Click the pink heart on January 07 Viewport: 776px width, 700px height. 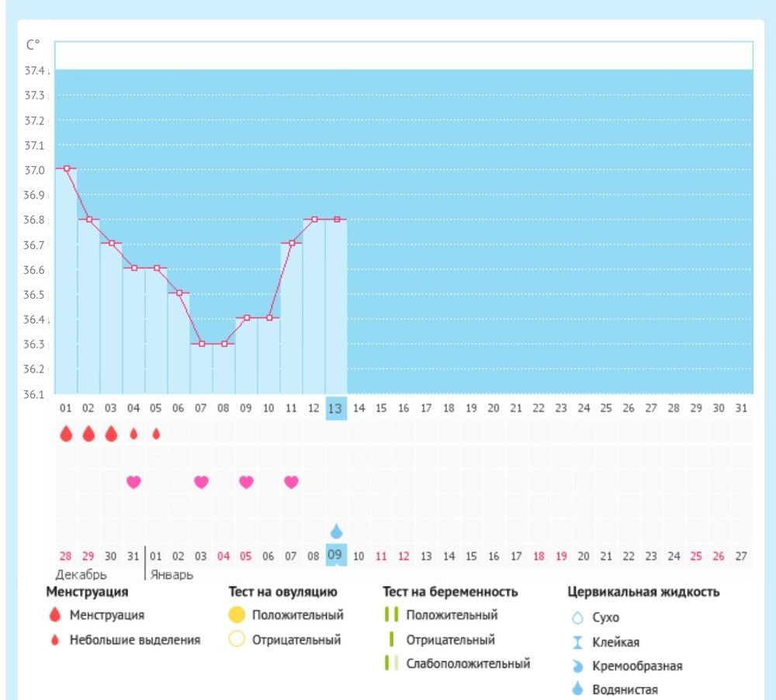[291, 482]
